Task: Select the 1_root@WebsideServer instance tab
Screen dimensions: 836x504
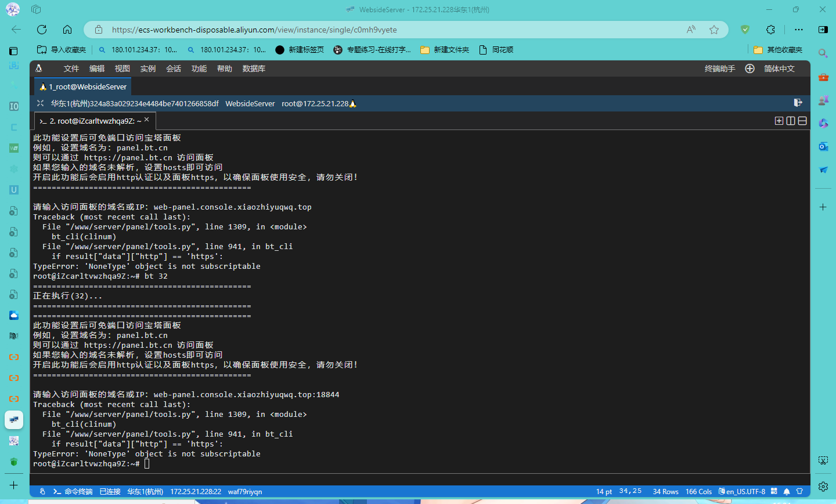Action: pyautogui.click(x=83, y=87)
